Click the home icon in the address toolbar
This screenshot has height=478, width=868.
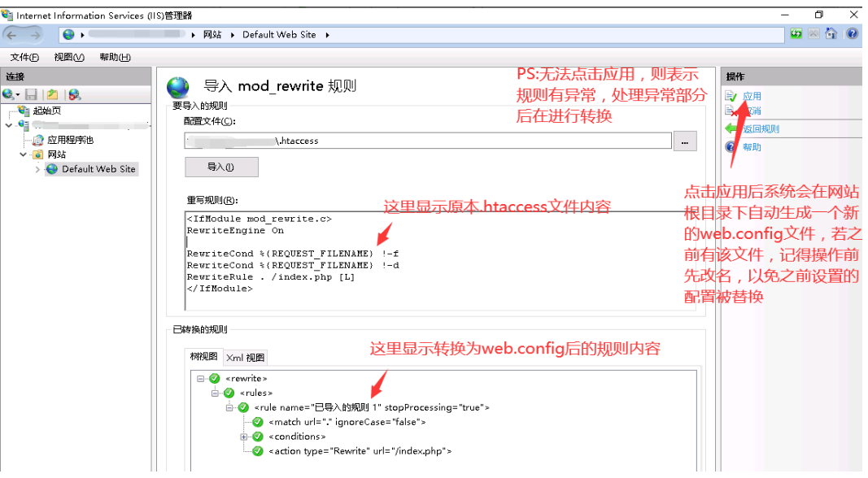point(831,34)
